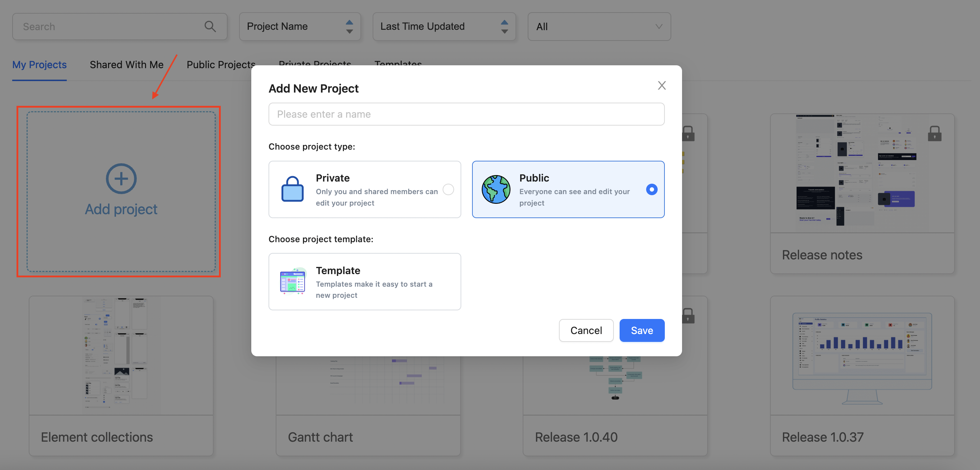This screenshot has height=470, width=980.
Task: Click the globe icon for Public
Action: [496, 189]
